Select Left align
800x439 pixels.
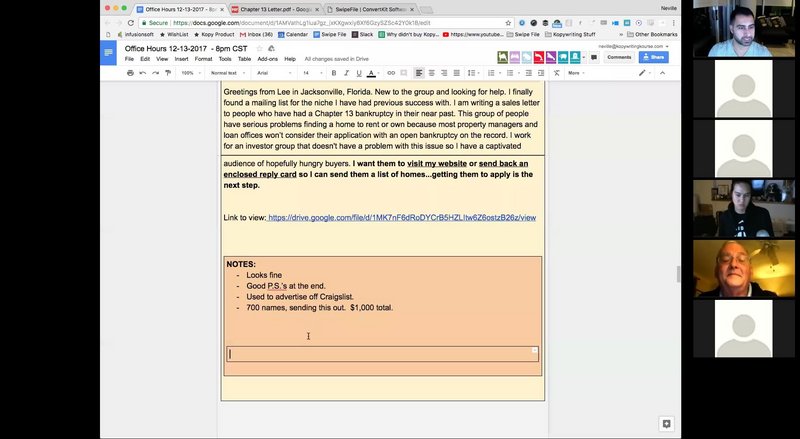[419, 73]
